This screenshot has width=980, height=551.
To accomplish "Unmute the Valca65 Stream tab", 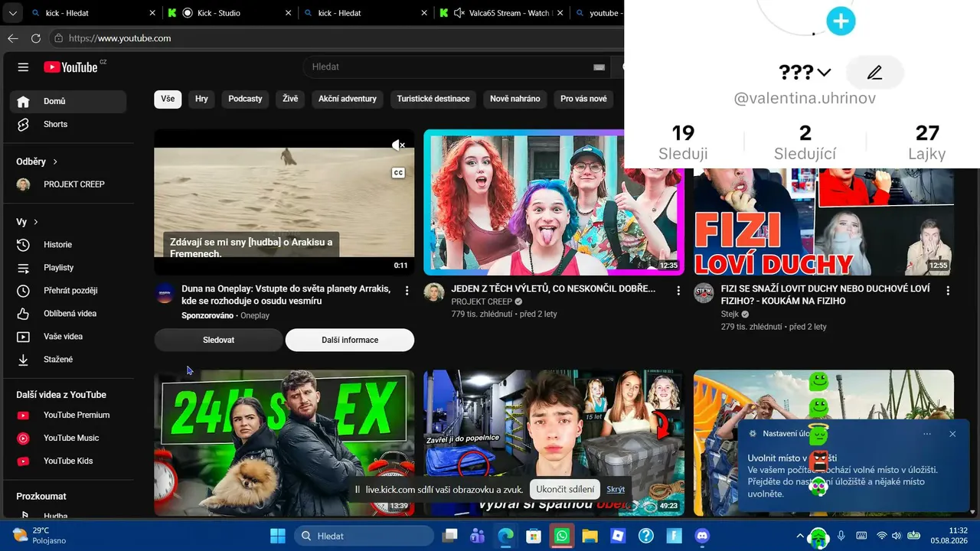I will (459, 13).
